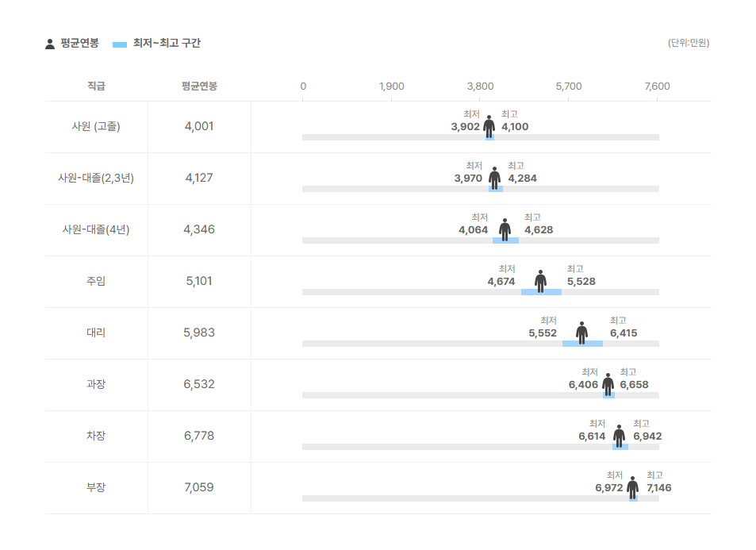The width and height of the screenshot is (756, 550).
Task: Click the (단위:만원) unit note
Action: (689, 43)
